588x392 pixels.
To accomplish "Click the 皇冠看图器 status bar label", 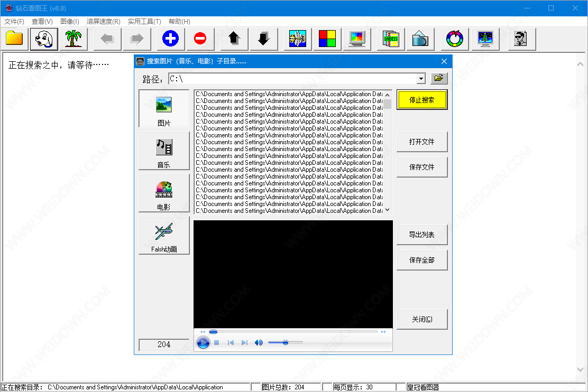I will tap(423, 387).
